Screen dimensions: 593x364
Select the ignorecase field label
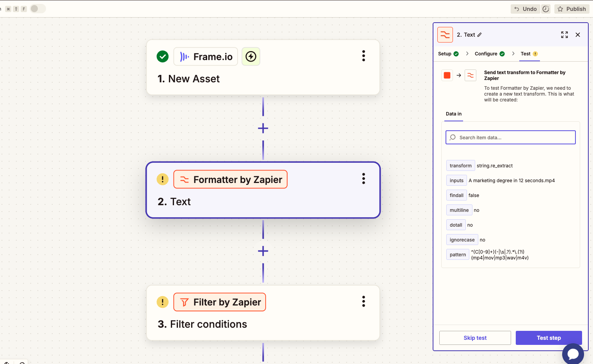coord(462,240)
